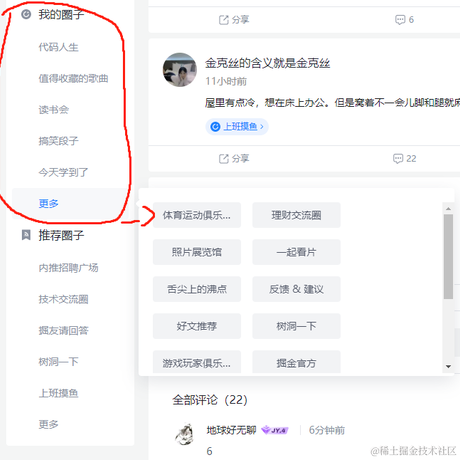Select 反馈 & 建议 in popup
Image resolution: width=460 pixels, height=460 pixels.
point(296,289)
